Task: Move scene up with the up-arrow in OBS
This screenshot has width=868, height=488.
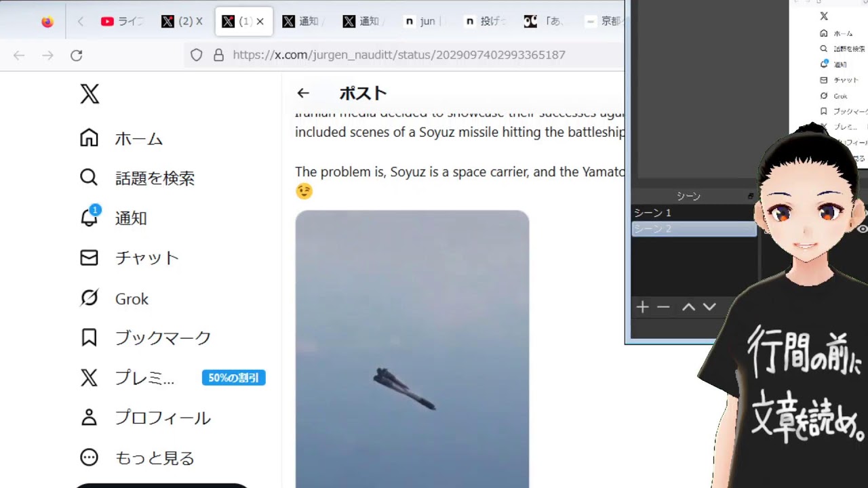Action: pos(688,307)
